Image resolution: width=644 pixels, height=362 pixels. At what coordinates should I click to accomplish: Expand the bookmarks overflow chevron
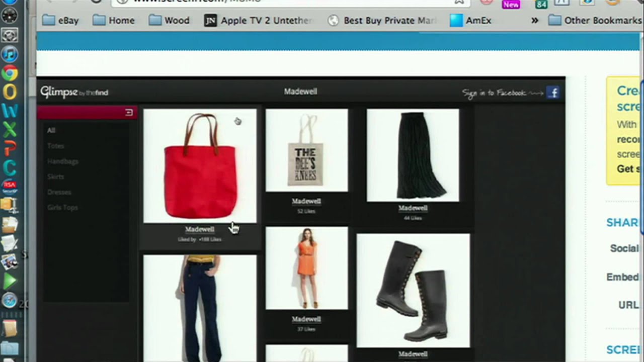coord(534,21)
